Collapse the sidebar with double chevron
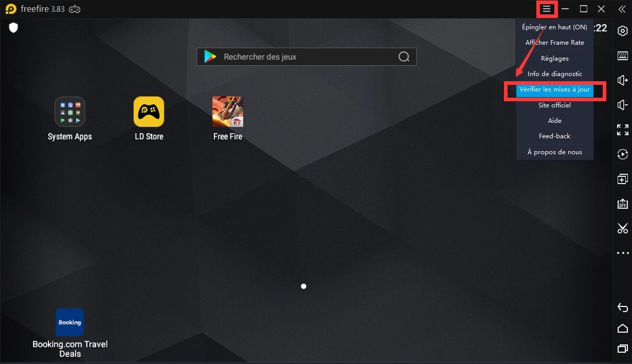The image size is (632, 364). [622, 9]
